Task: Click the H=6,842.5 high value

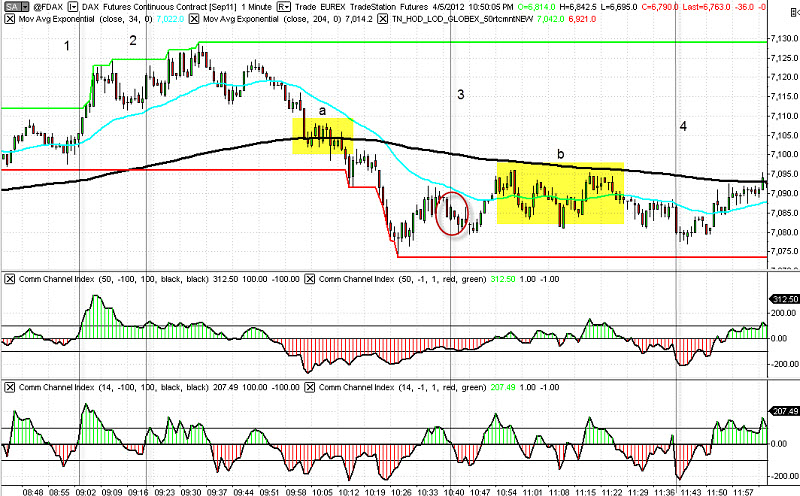Action: click(x=579, y=7)
